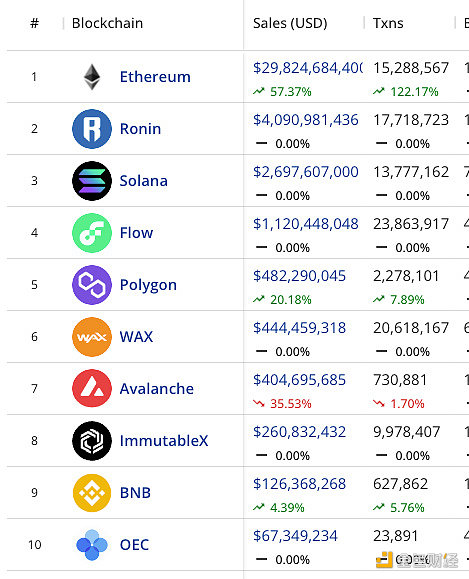Viewport: 469px width, 579px height.
Task: Click the Ethereum diamond logo icon
Action: click(x=92, y=77)
